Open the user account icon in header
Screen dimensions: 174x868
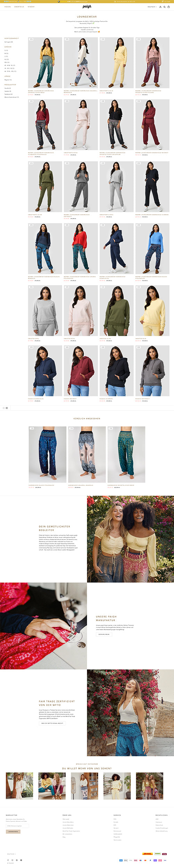coord(160,7)
